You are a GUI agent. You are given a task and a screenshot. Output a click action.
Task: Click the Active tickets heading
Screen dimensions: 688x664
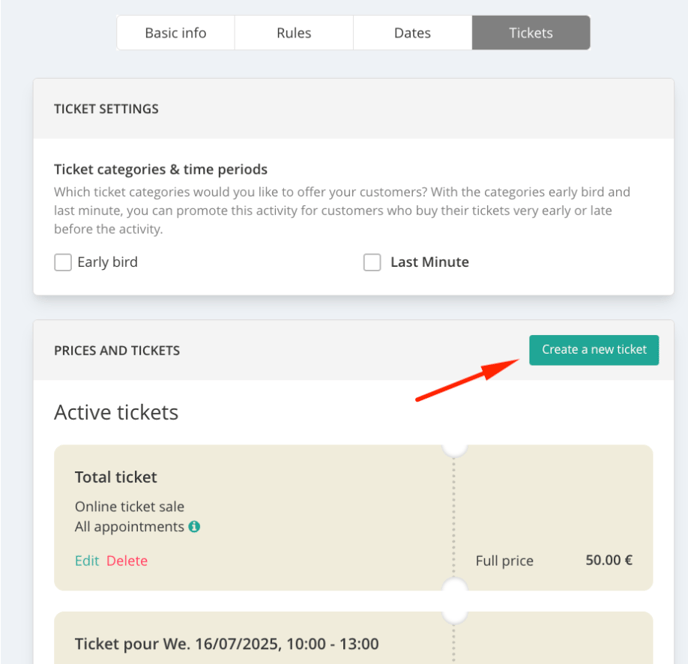point(116,412)
